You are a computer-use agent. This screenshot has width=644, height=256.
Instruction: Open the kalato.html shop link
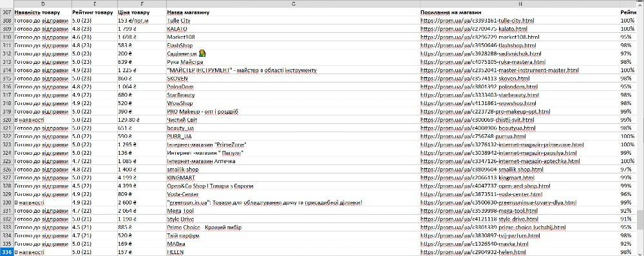pos(474,29)
